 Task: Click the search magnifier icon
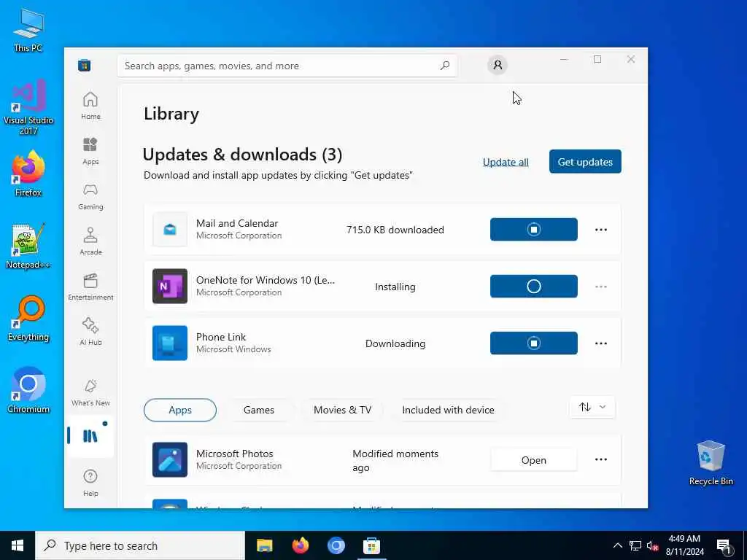click(445, 66)
